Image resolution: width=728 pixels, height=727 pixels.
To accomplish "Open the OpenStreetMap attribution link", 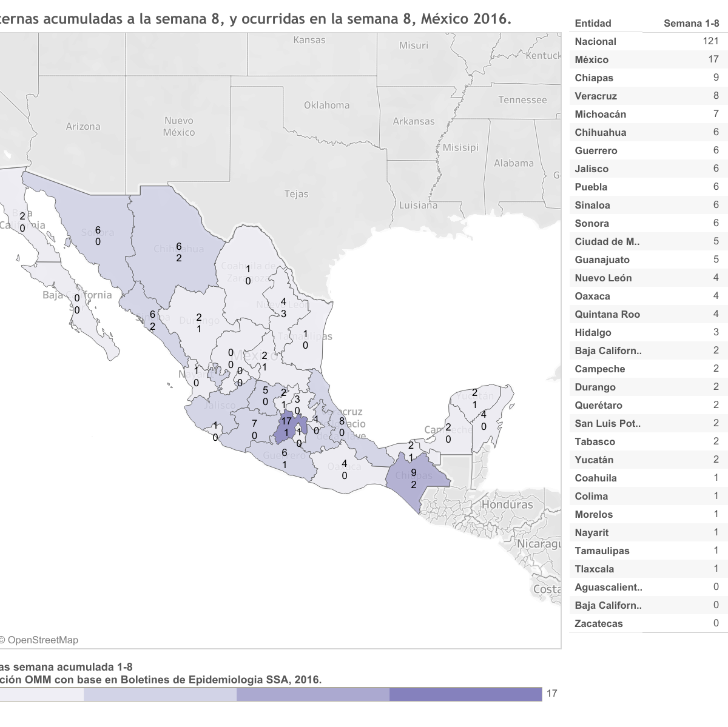I will pos(41,640).
